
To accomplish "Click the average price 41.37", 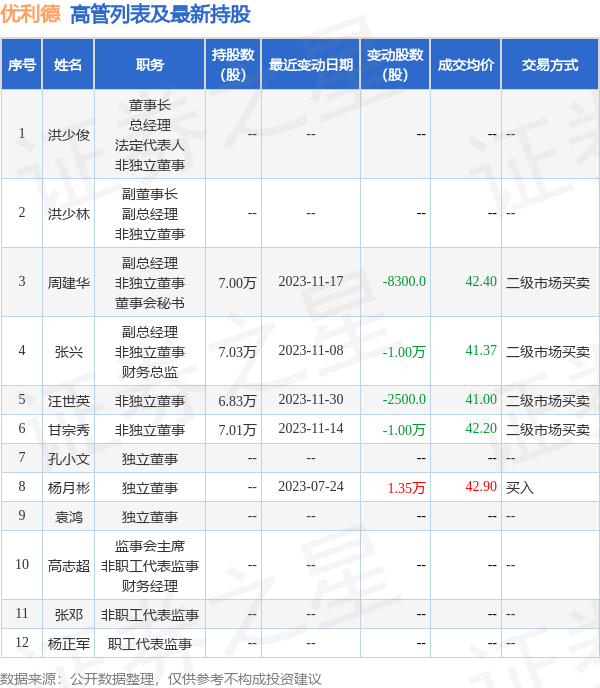I will [x=481, y=350].
